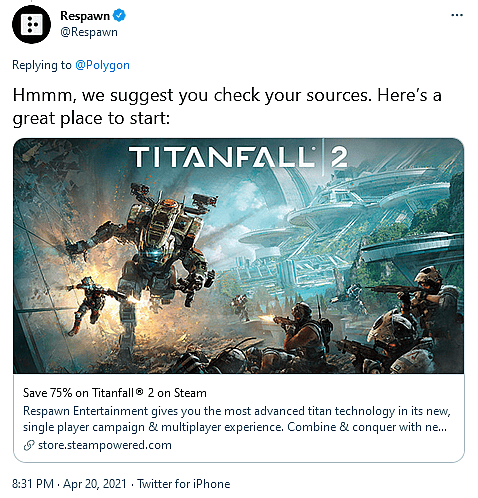Click the chain link icon

click(x=29, y=445)
